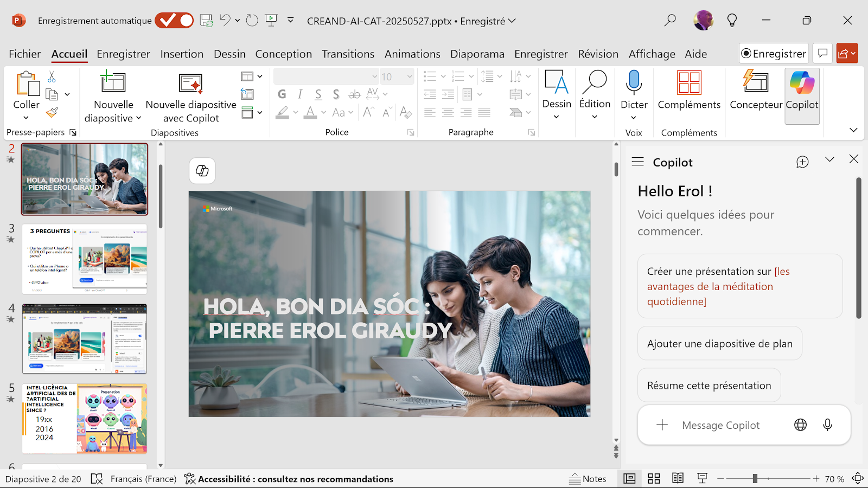Toggle the Notes pane in status bar
This screenshot has width=868, height=488.
tap(588, 479)
